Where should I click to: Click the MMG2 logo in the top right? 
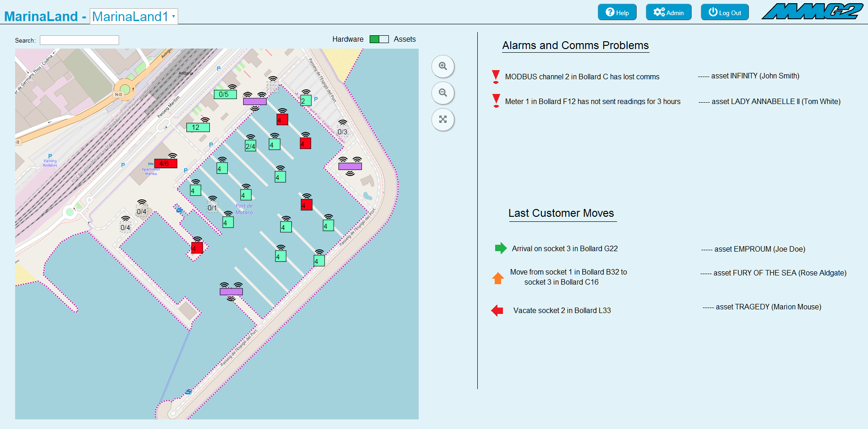813,12
